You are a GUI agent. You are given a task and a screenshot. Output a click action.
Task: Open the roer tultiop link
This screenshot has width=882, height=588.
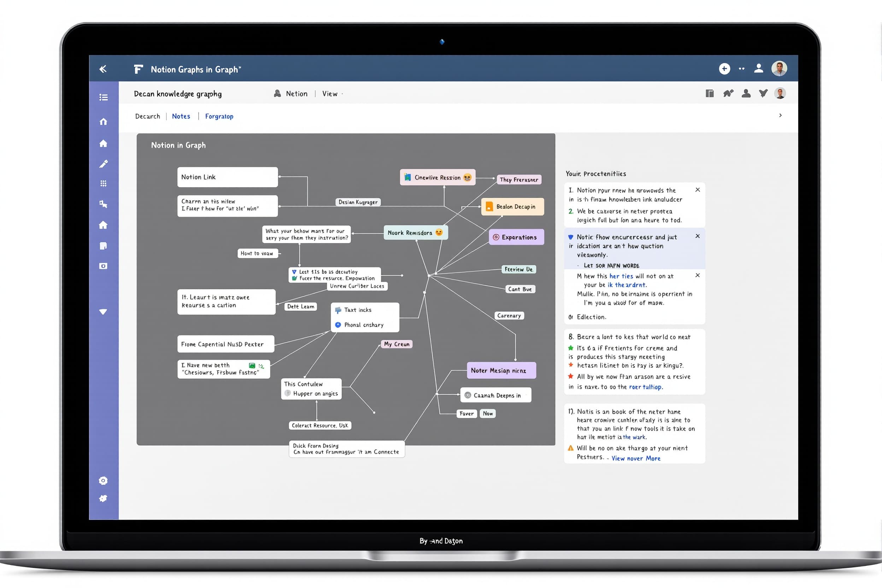(646, 387)
